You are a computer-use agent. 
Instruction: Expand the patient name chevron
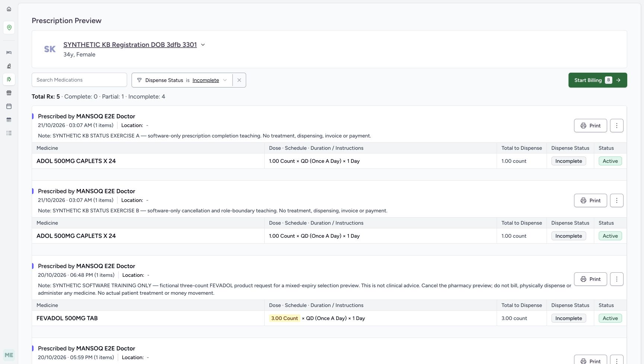pos(203,45)
